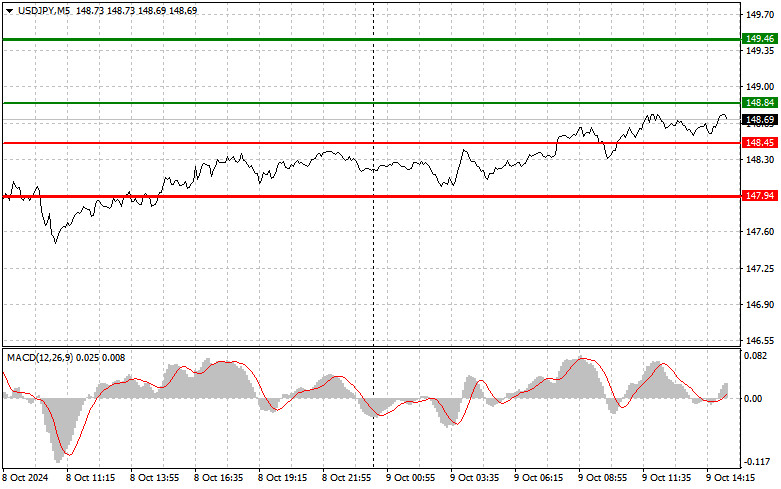781x489 pixels.
Task: Click the black 148.69 current price tag
Action: [x=760, y=120]
